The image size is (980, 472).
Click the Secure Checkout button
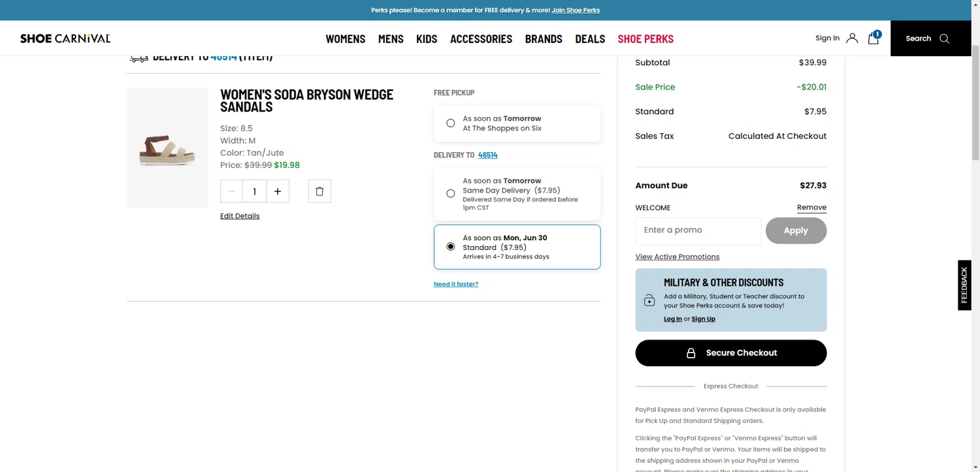[x=731, y=353]
